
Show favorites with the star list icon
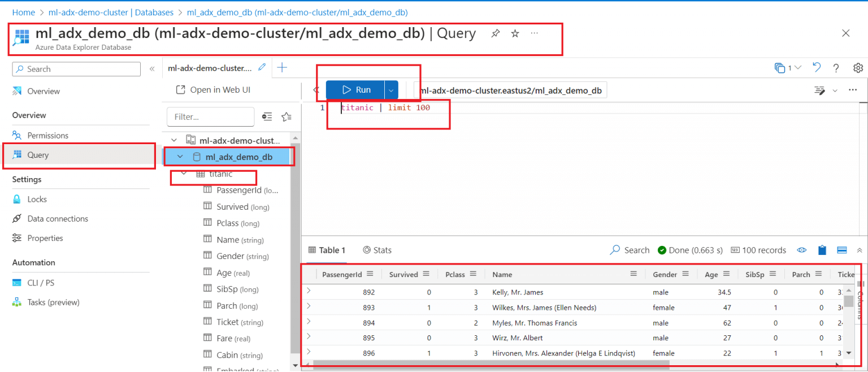(287, 116)
